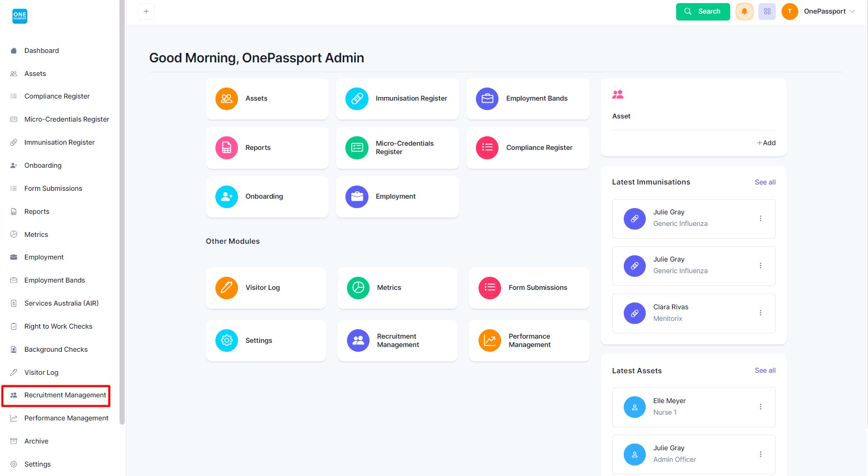Image resolution: width=868 pixels, height=476 pixels.
Task: Select Performance Management in the sidebar
Action: [x=66, y=418]
